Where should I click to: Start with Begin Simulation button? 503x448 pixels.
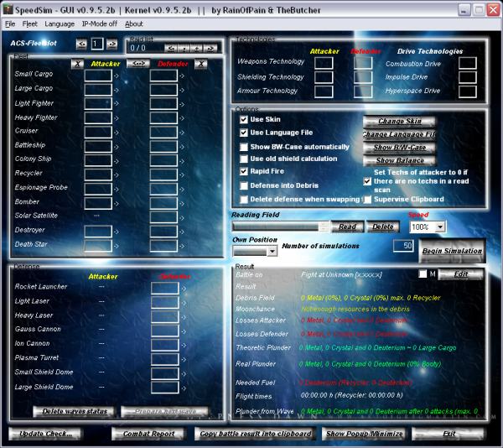pyautogui.click(x=452, y=251)
